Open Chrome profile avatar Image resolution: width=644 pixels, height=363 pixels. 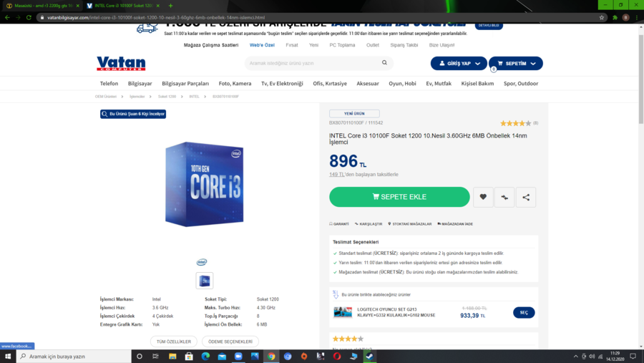coord(625,17)
